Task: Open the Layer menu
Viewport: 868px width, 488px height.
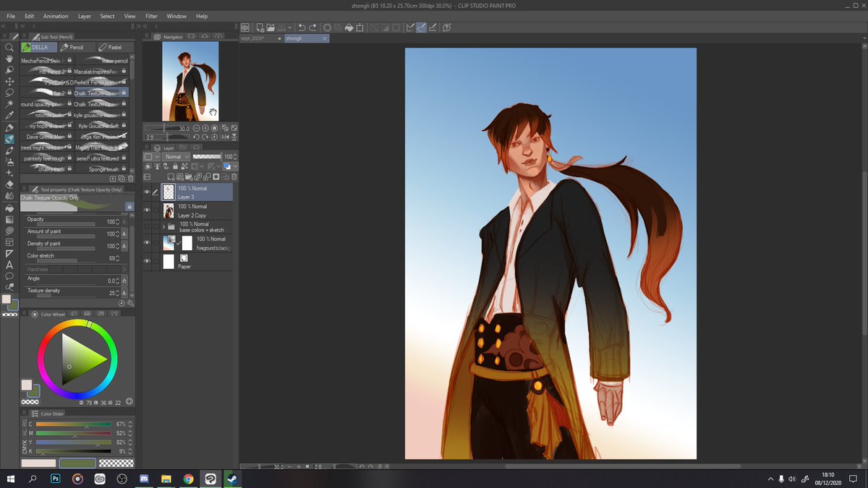Action: tap(85, 16)
